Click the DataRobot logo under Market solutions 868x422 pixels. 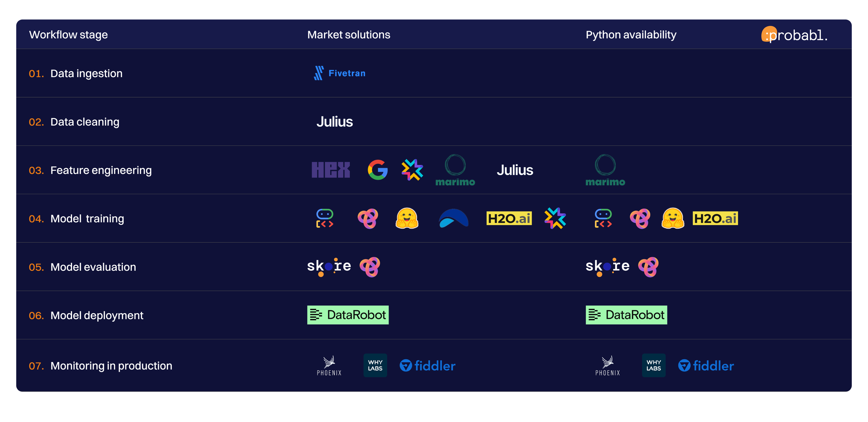coord(348,315)
